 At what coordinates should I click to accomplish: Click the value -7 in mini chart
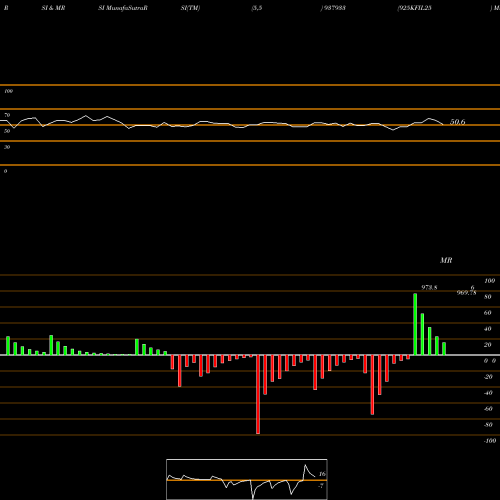click(321, 486)
